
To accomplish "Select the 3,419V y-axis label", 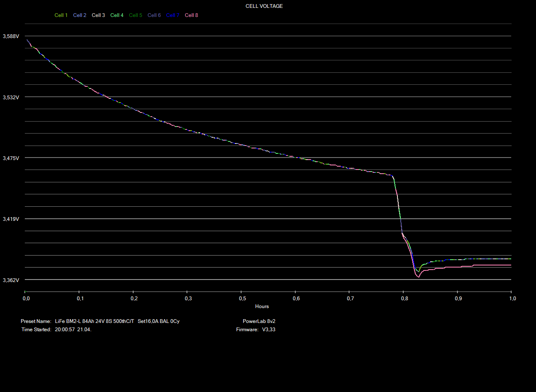I will 11,219.
